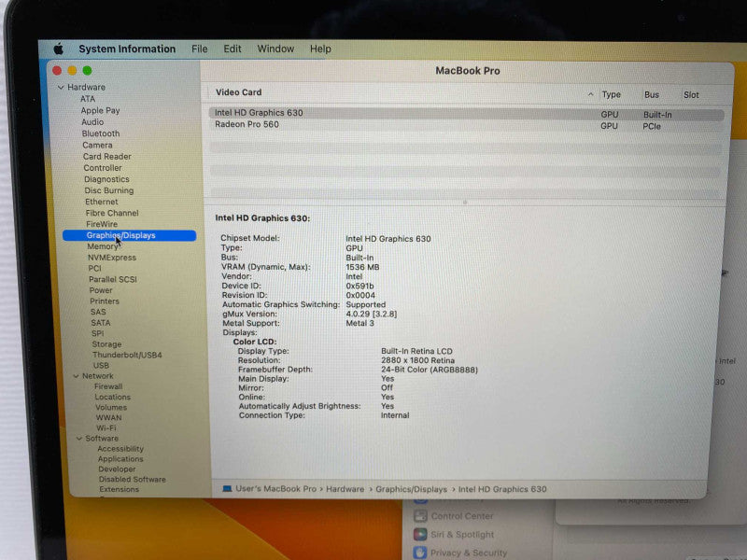Select Firewall under Network
747x560 pixels.
108,386
